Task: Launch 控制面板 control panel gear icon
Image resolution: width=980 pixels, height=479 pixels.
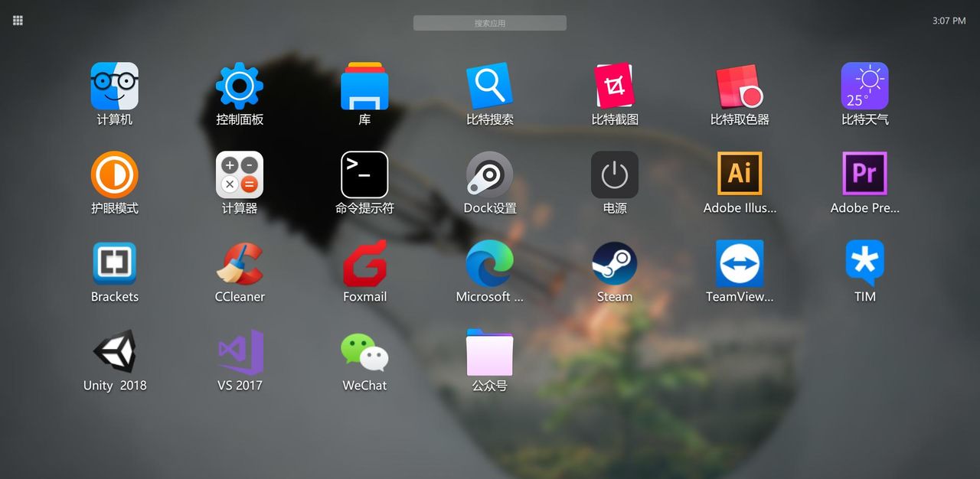Action: (240, 86)
